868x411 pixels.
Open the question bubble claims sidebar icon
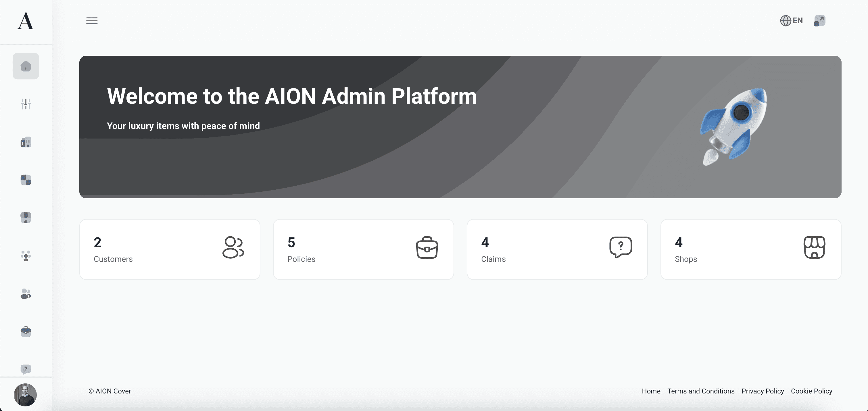click(x=26, y=369)
